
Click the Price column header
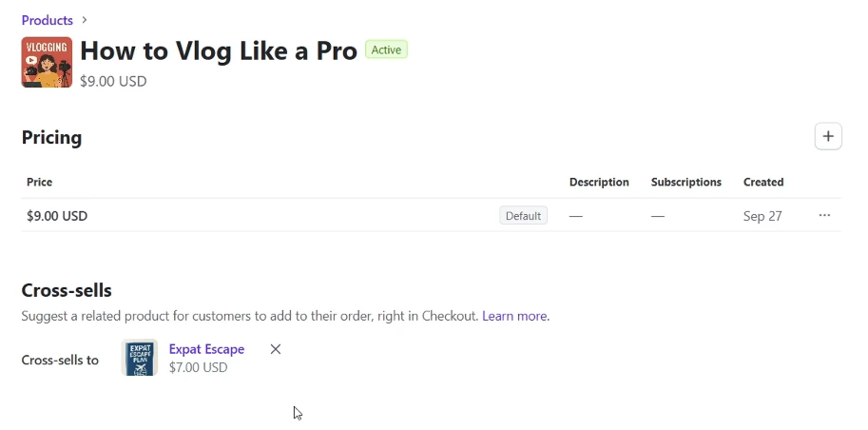[x=40, y=182]
